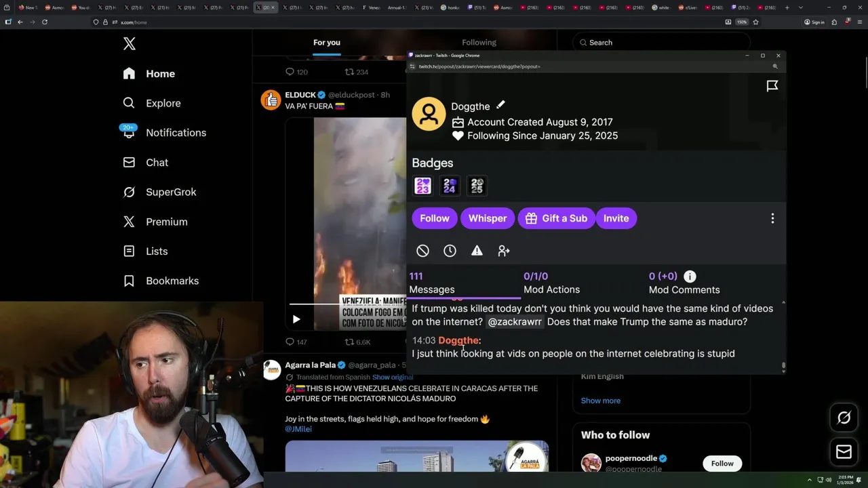This screenshot has height=488, width=868.
Task: Follow poopernoodle
Action: click(722, 464)
